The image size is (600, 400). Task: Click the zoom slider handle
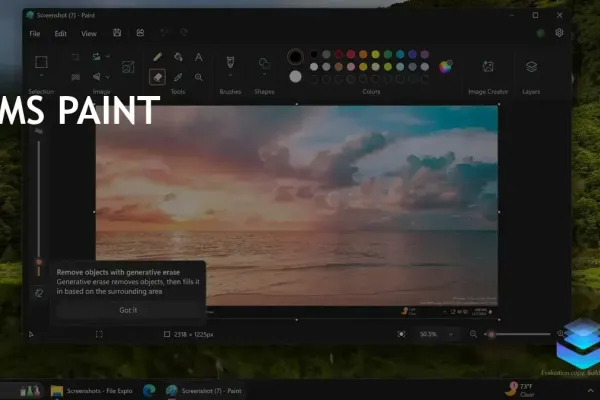tap(492, 334)
